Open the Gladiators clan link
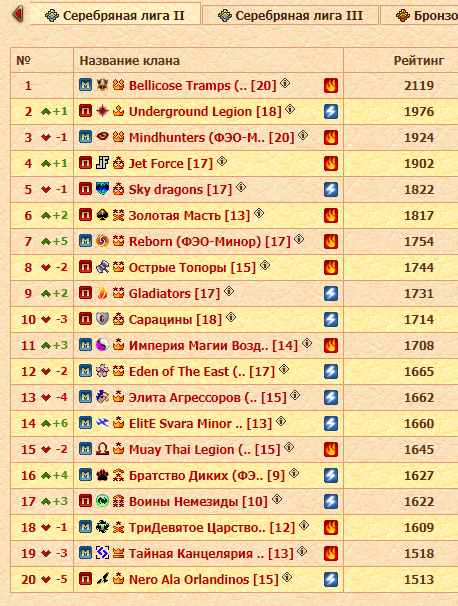 click(x=174, y=293)
